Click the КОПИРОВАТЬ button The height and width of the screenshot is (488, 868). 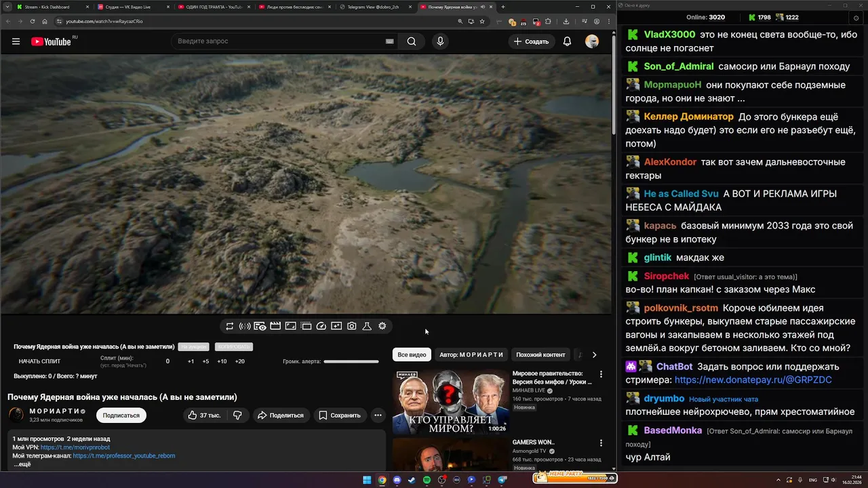click(233, 346)
